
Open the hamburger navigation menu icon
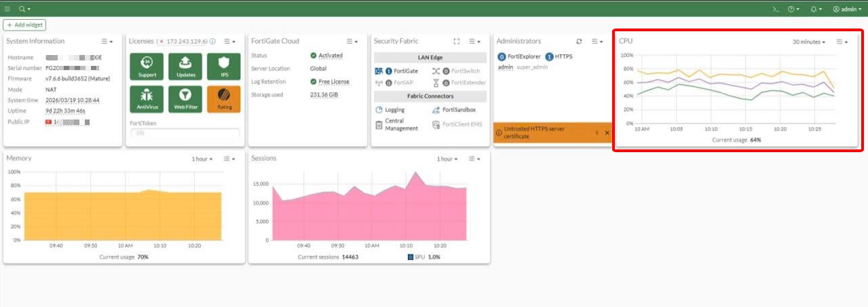click(x=7, y=9)
